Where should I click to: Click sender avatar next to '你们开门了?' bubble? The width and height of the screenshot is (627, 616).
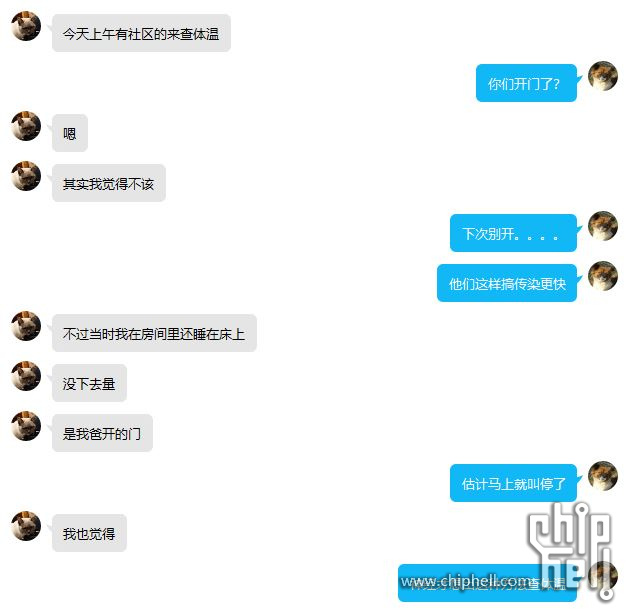(x=603, y=76)
